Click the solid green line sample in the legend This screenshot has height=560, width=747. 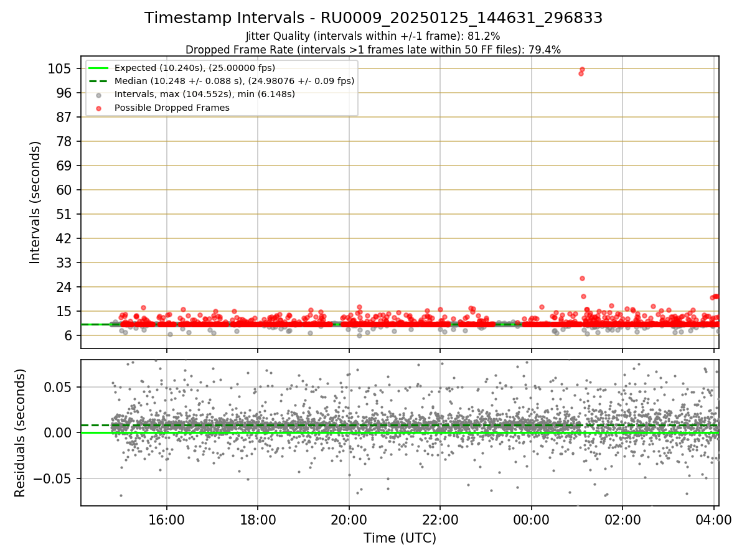click(x=99, y=68)
